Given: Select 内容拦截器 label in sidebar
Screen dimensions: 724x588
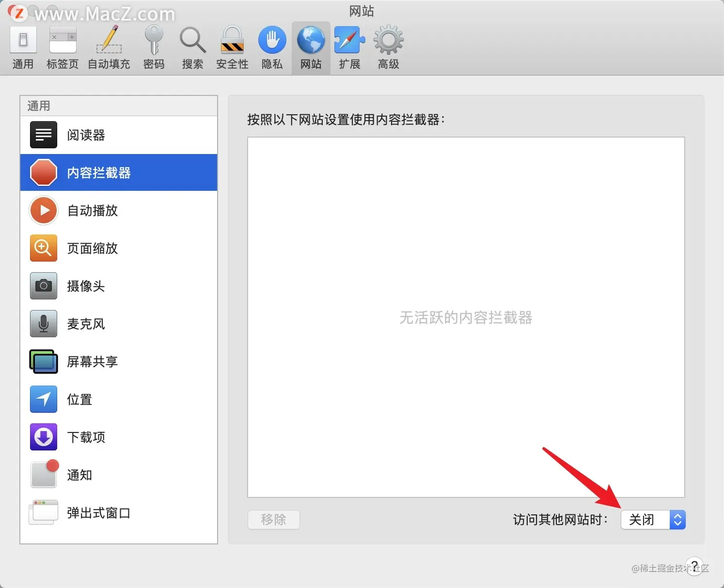Looking at the screenshot, I should click(x=99, y=173).
